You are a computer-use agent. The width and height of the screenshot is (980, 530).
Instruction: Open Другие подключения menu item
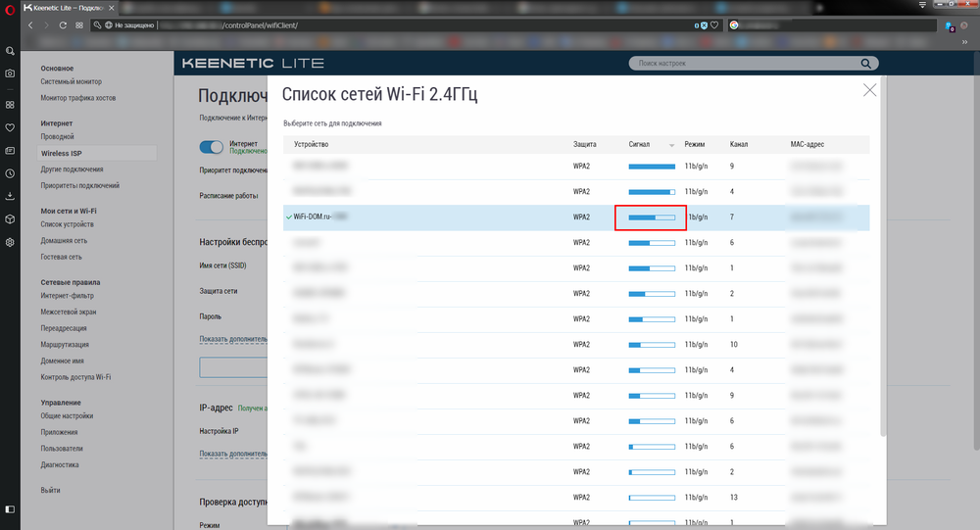pyautogui.click(x=72, y=169)
